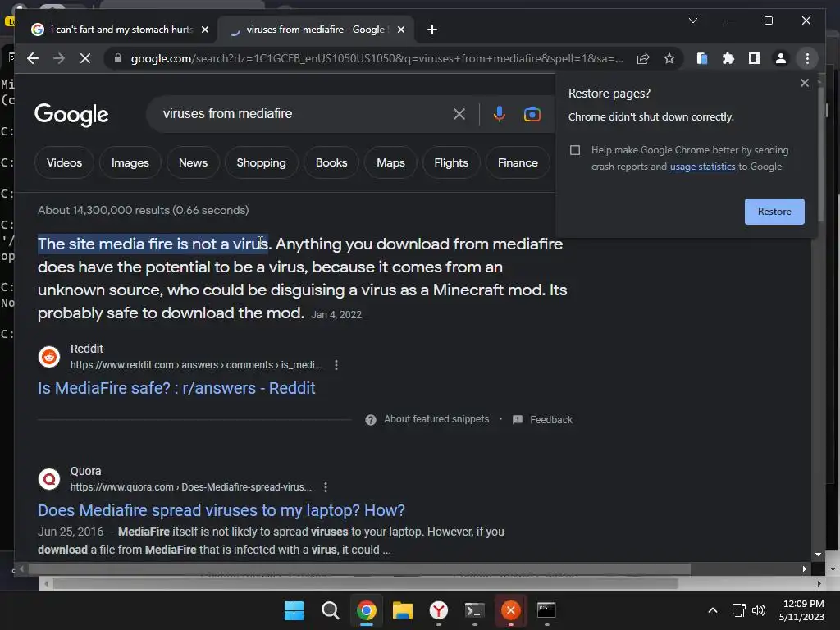Enable sending crash reports checkbox
This screenshot has width=840, height=630.
(x=575, y=150)
